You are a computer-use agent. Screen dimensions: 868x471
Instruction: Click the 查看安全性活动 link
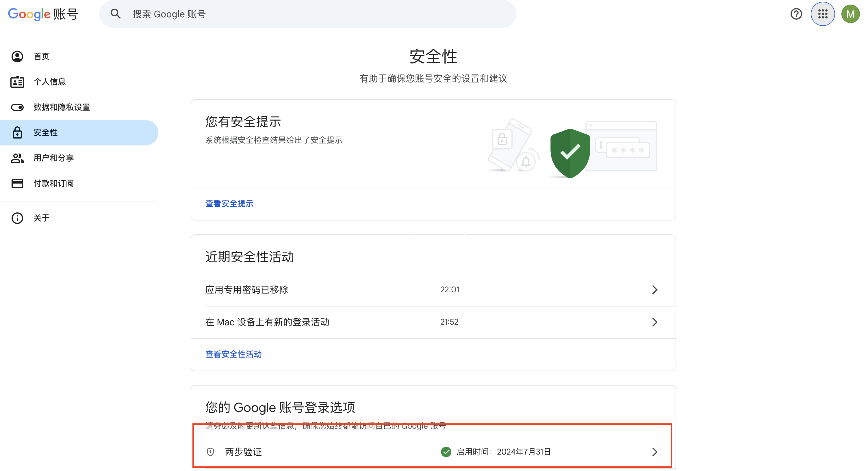point(233,354)
